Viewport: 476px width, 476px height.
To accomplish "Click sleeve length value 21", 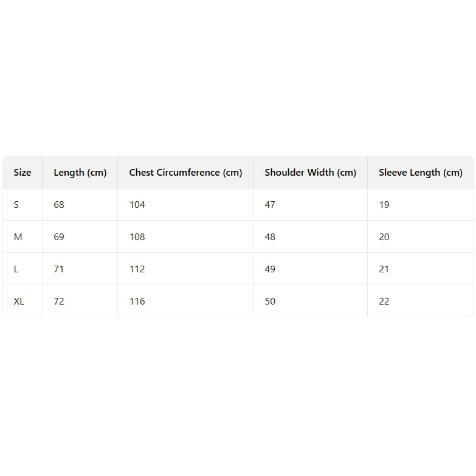I will (384, 269).
